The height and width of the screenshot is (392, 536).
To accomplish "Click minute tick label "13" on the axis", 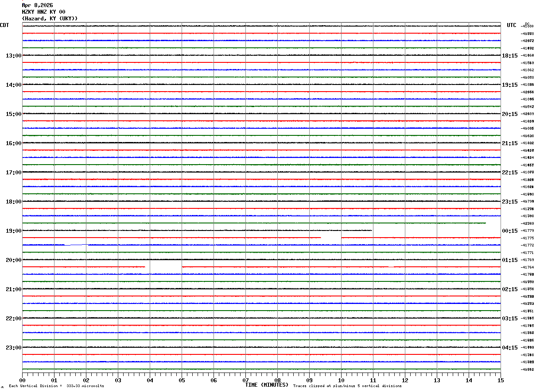I will tap(437, 380).
